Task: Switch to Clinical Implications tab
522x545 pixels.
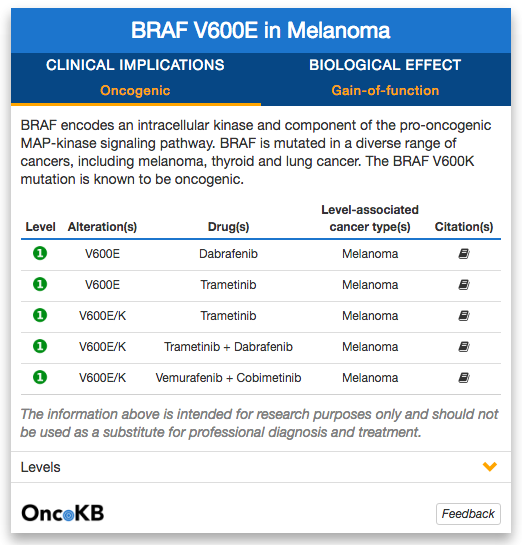Action: [135, 65]
